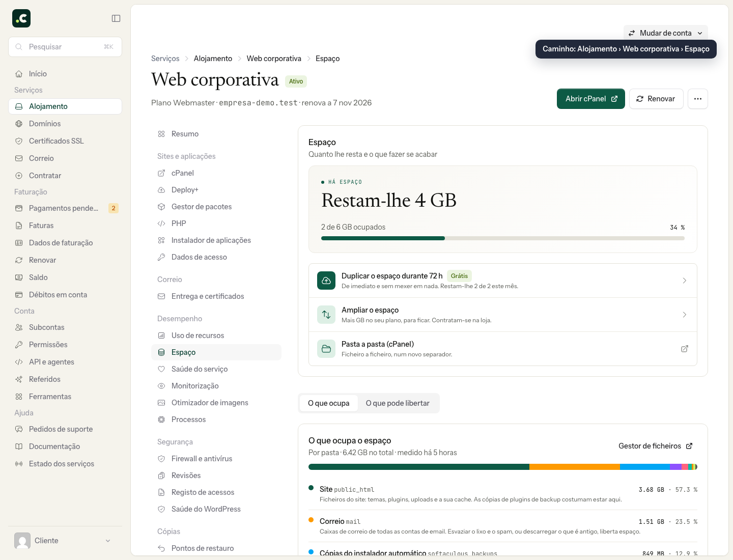Open the Gestor de ficheiros link
The width and height of the screenshot is (733, 560).
656,446
